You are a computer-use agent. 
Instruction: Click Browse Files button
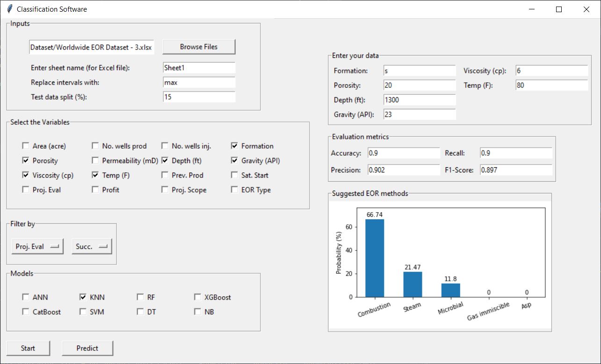pos(199,47)
